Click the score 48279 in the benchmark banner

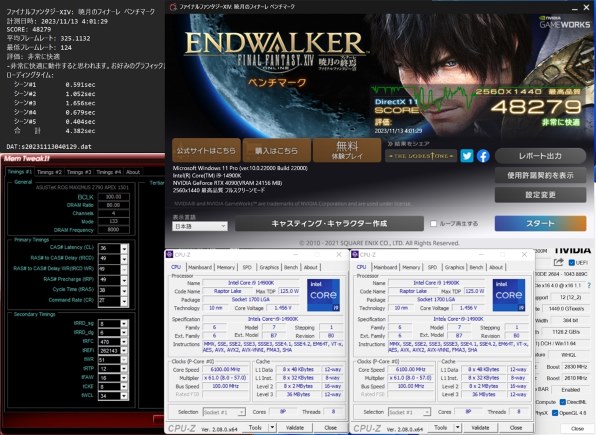pos(536,107)
